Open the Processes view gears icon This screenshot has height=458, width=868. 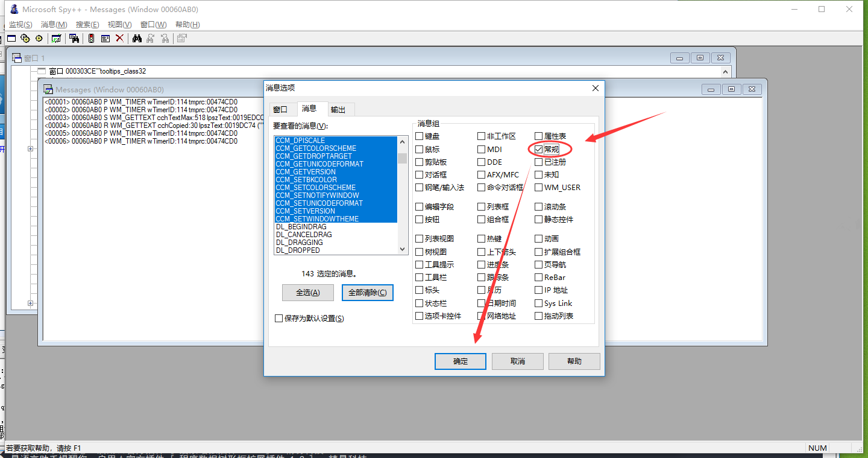pos(25,39)
